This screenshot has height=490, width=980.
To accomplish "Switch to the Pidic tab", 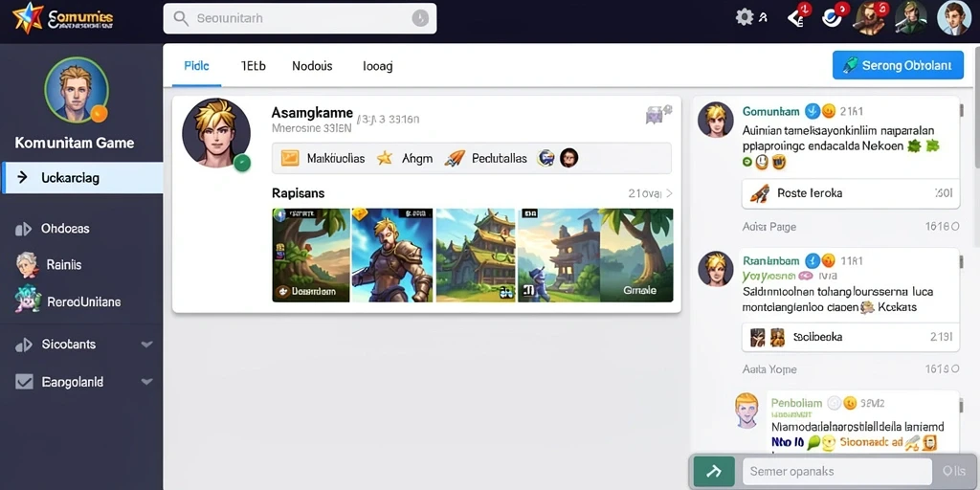I will [x=196, y=66].
